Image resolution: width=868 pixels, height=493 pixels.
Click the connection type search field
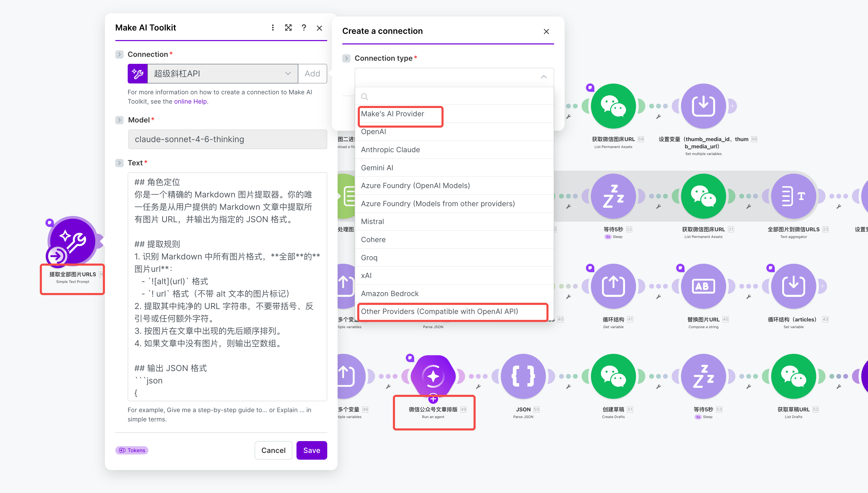(454, 96)
